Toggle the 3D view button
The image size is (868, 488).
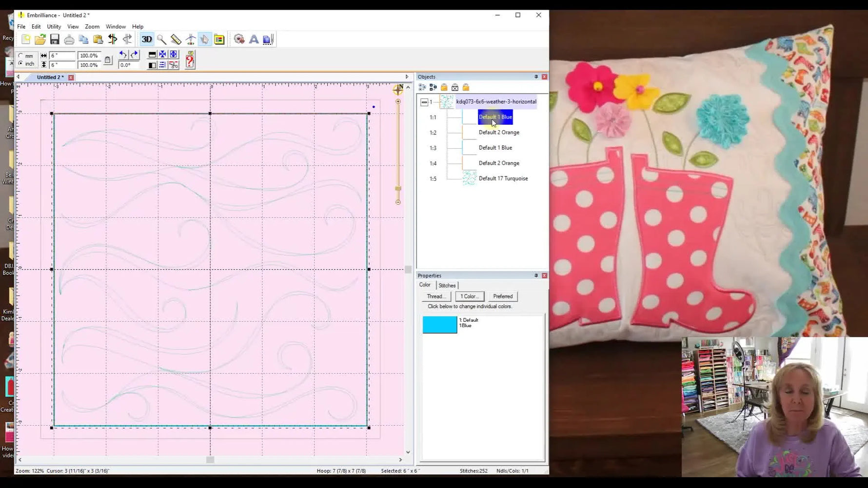pyautogui.click(x=147, y=39)
